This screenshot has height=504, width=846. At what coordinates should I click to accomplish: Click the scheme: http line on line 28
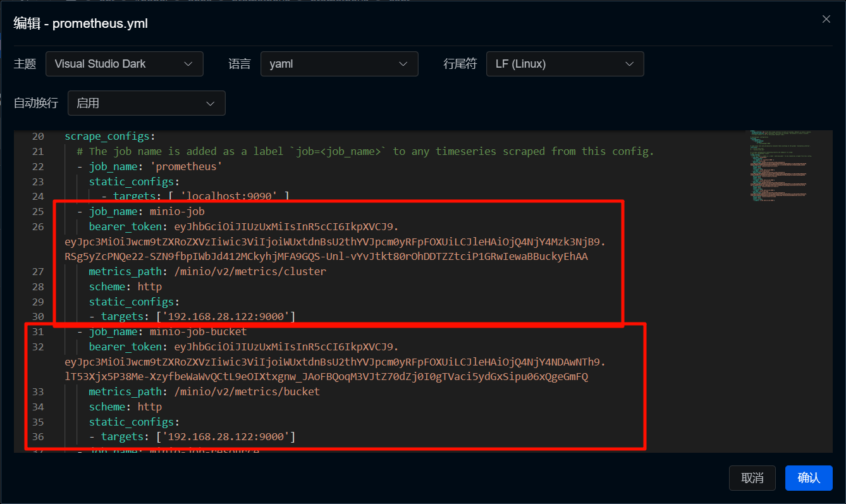(125, 286)
